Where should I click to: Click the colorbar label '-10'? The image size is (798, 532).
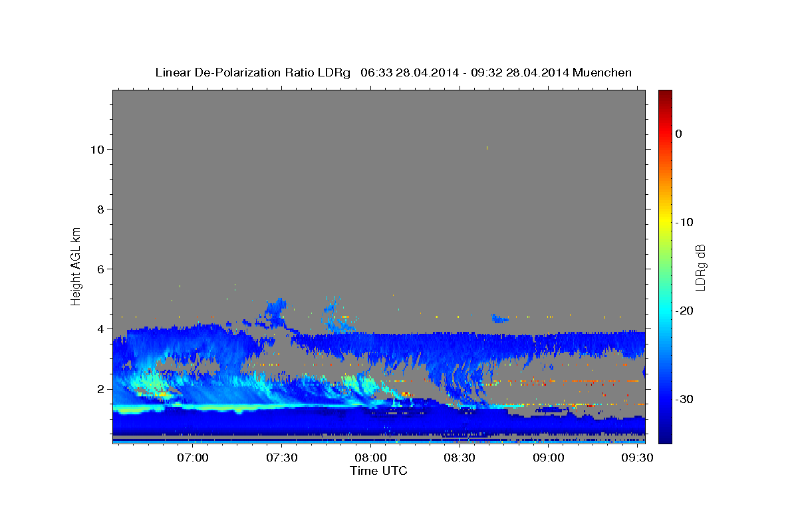point(685,222)
